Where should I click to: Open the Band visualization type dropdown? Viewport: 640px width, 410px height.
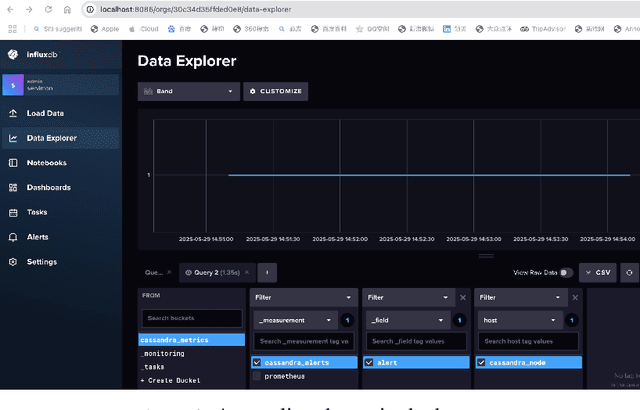coord(189,91)
